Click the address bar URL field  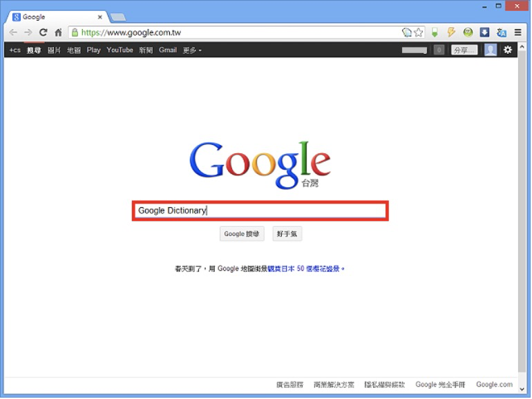coord(236,32)
